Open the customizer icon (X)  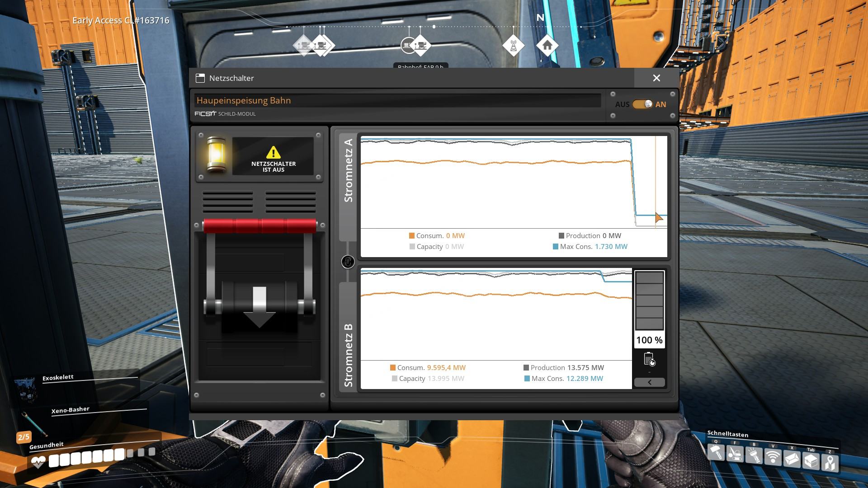792,459
